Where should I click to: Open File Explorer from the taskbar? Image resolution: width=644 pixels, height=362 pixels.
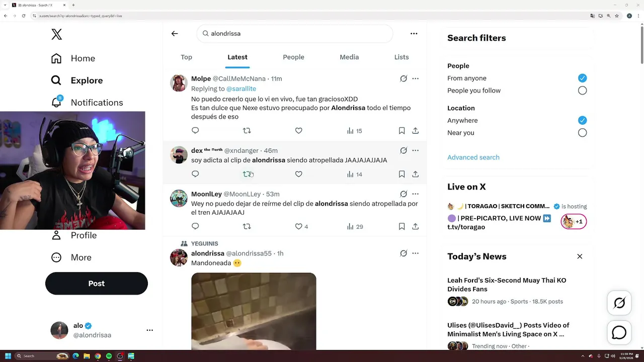click(x=87, y=356)
